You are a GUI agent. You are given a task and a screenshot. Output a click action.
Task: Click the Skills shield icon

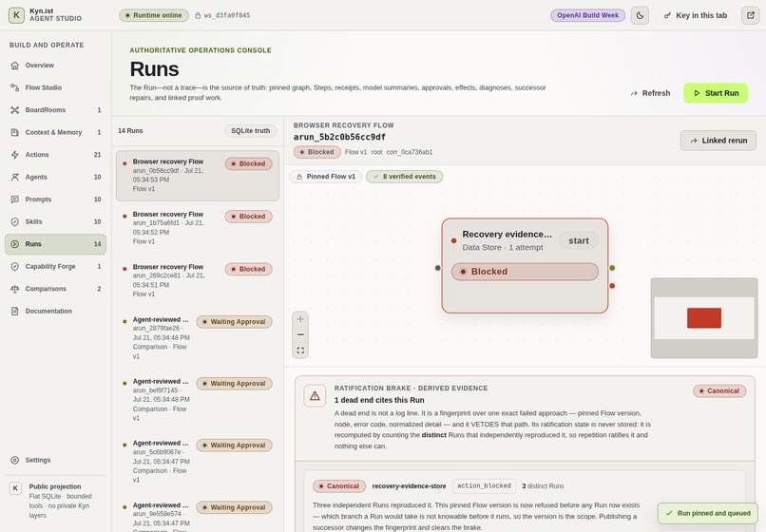15,221
